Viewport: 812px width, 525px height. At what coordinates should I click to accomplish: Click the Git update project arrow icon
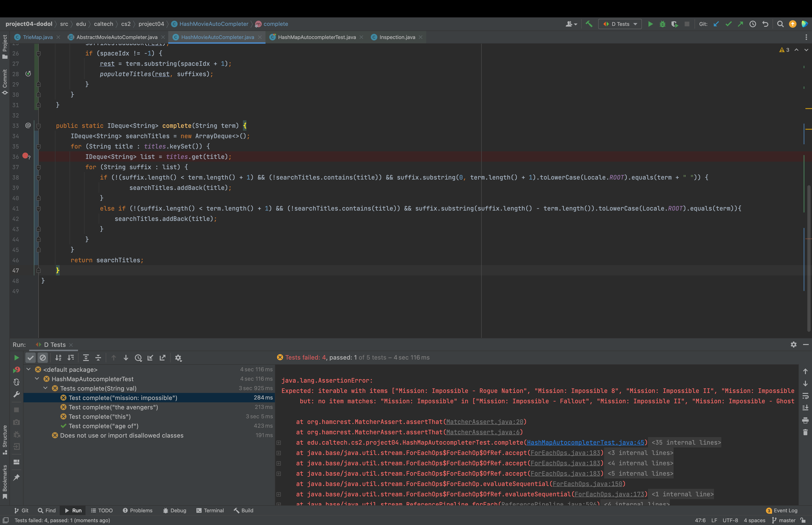[716, 24]
